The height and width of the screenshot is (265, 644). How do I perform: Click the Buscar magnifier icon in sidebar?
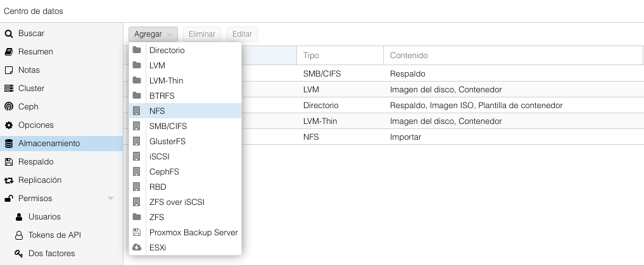click(9, 34)
